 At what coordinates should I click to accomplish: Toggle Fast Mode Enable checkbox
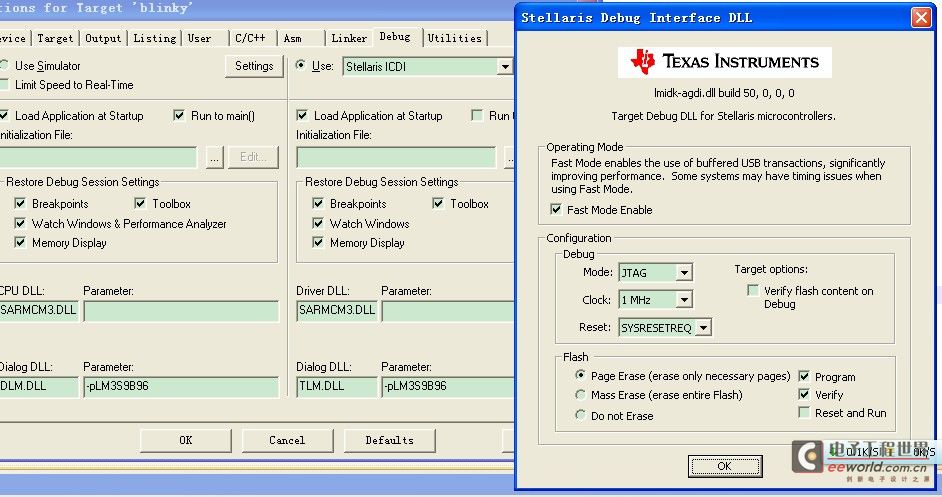(556, 209)
